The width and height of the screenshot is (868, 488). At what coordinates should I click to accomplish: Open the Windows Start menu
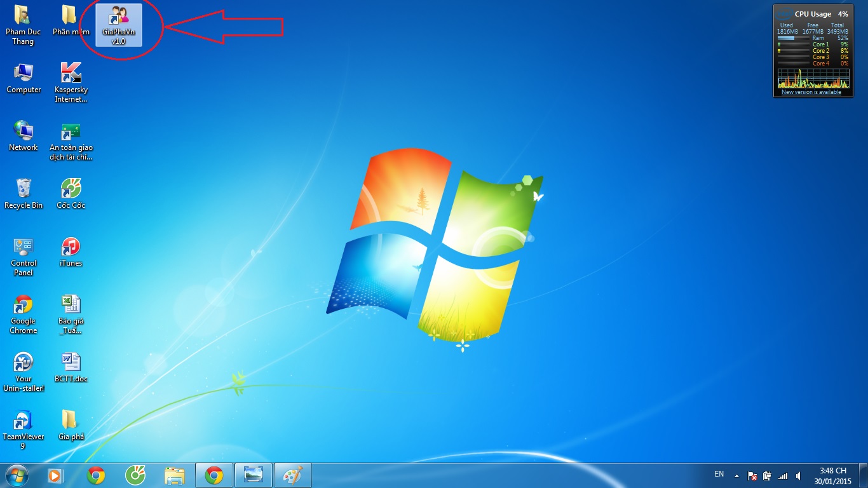pos(17,475)
